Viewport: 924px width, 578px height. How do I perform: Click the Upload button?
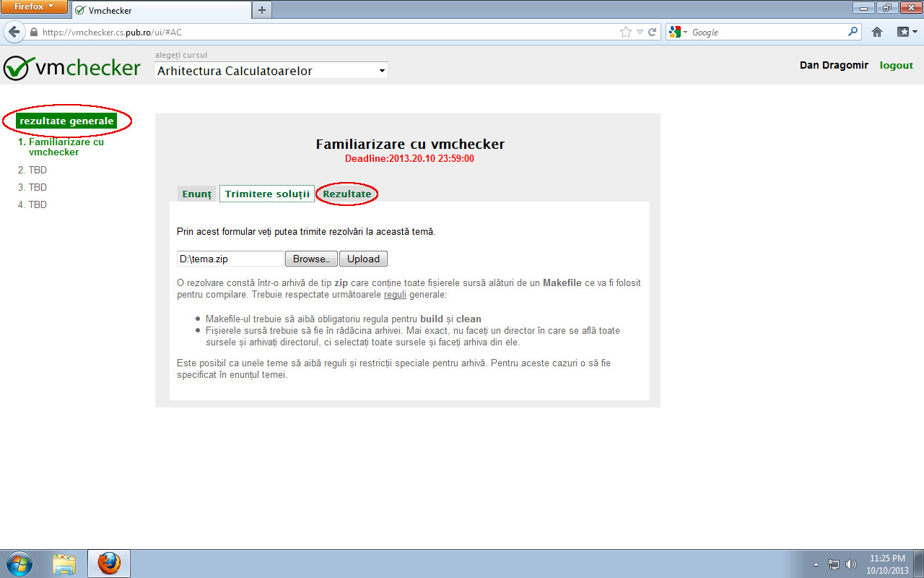tap(363, 258)
